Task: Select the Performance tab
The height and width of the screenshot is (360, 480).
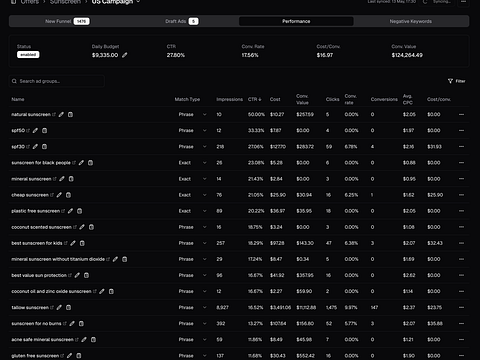Action: pyautogui.click(x=296, y=21)
